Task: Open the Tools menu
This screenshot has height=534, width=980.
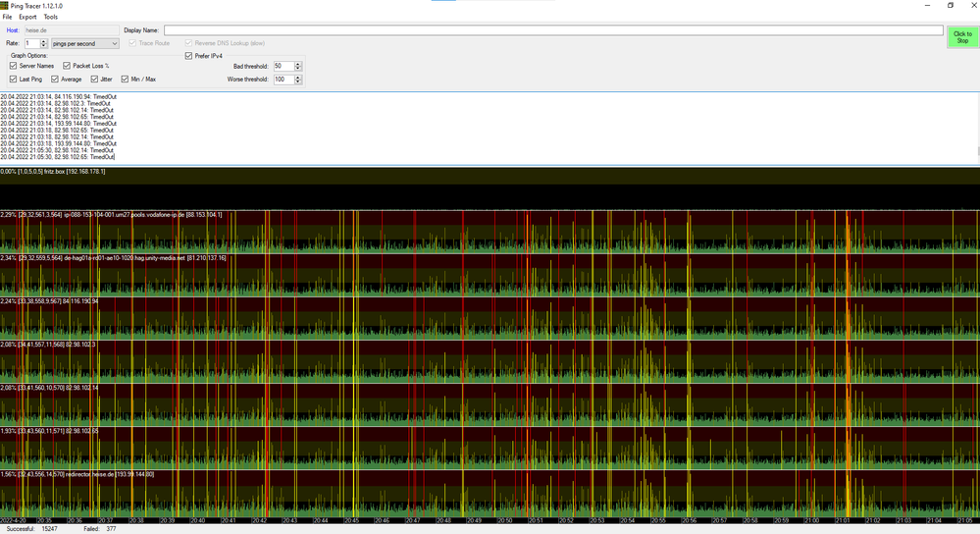Action: tap(51, 17)
